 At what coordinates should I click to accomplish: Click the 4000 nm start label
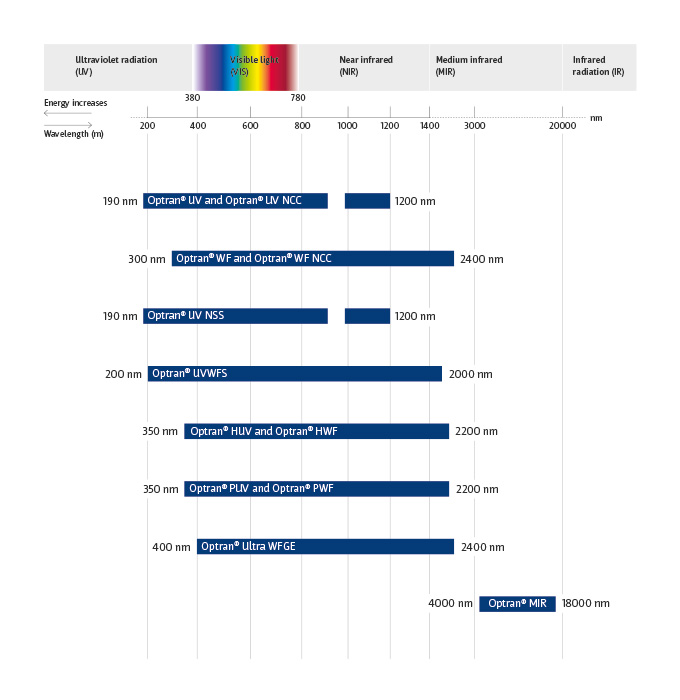pos(450,604)
